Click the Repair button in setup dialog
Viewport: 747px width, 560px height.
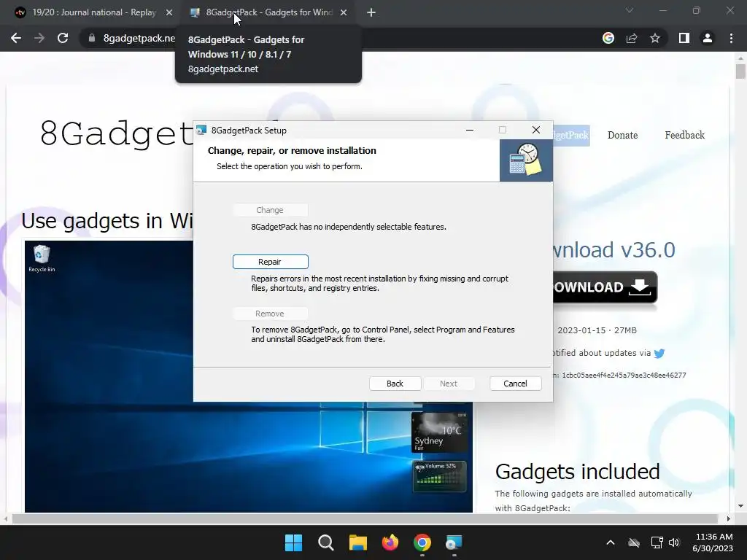click(x=270, y=262)
